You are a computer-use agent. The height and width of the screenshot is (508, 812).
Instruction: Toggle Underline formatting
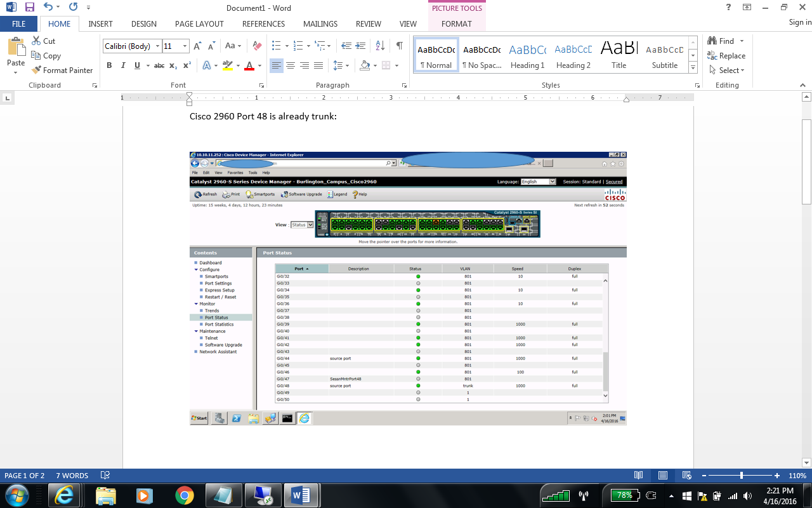pyautogui.click(x=137, y=65)
